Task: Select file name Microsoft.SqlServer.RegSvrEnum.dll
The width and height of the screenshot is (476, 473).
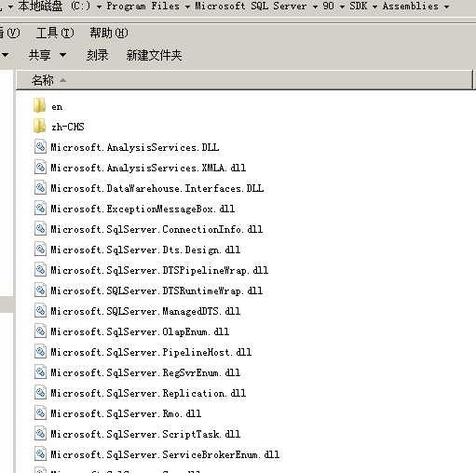Action: point(145,372)
